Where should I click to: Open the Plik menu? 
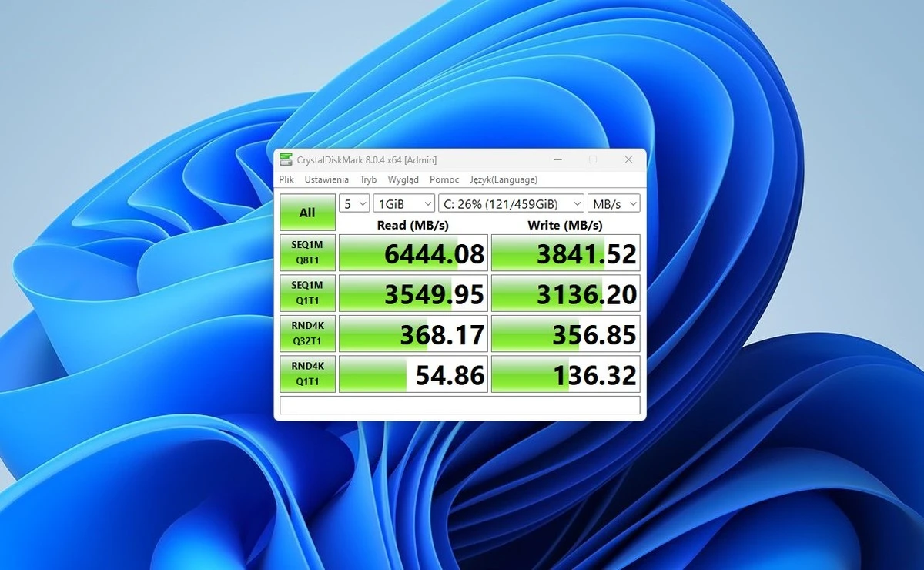(x=286, y=179)
